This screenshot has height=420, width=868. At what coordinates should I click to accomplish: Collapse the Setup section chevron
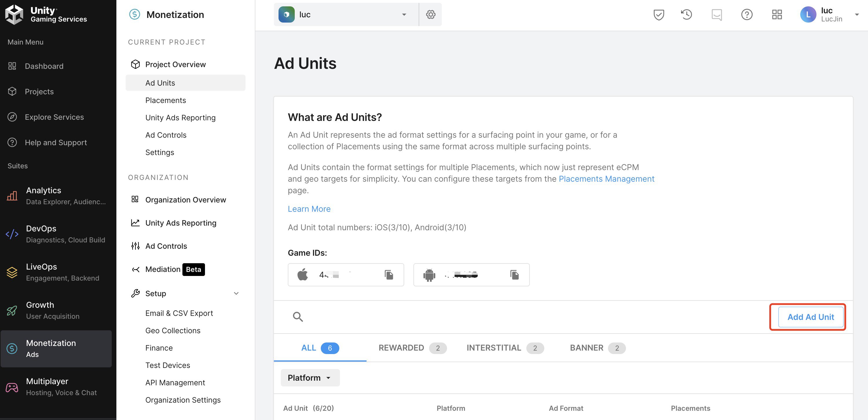point(236,293)
